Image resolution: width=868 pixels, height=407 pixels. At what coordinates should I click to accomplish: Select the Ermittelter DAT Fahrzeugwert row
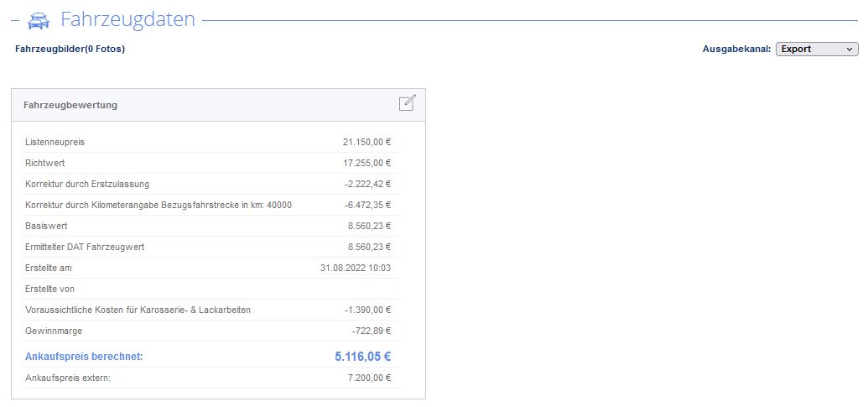coord(210,248)
